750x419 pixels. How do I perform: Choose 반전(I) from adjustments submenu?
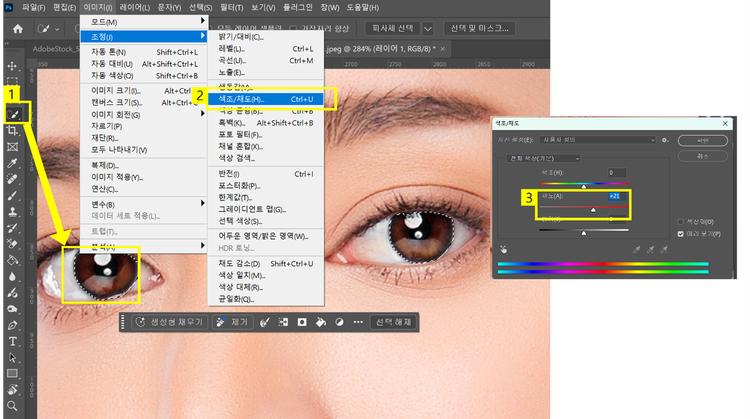point(266,174)
